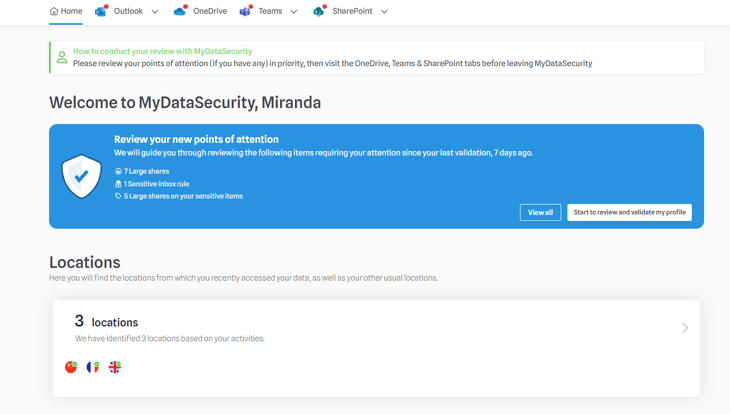Click the France flag location icon
Screen dimensions: 730x414
[93, 367]
